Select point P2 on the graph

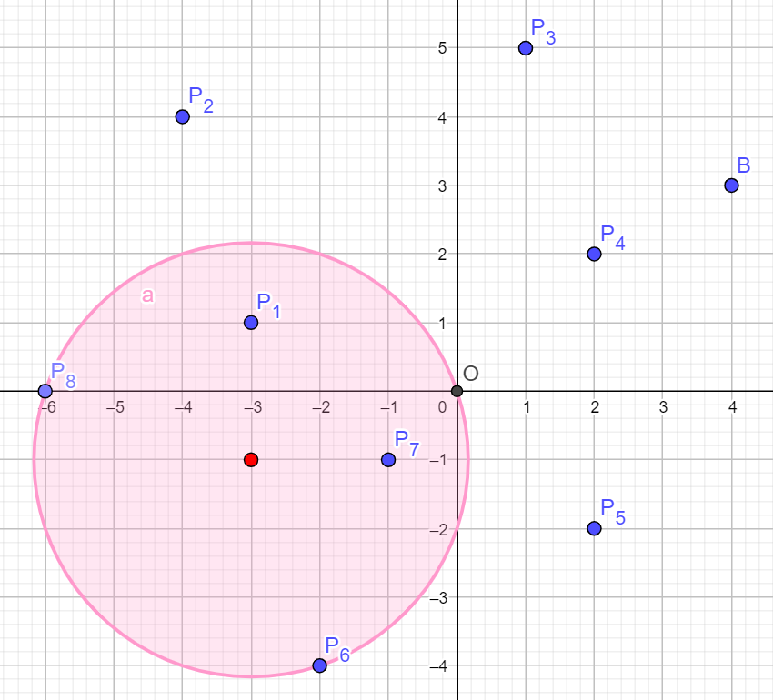(x=182, y=116)
